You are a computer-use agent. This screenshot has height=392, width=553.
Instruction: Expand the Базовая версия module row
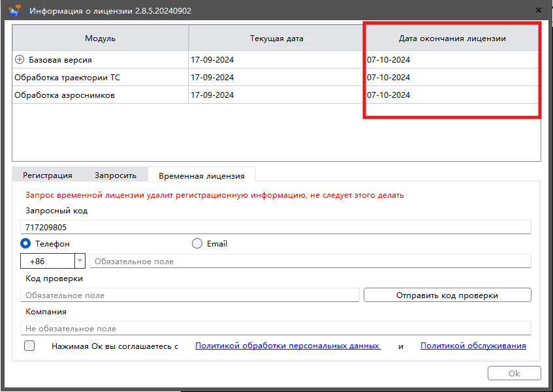[20, 59]
